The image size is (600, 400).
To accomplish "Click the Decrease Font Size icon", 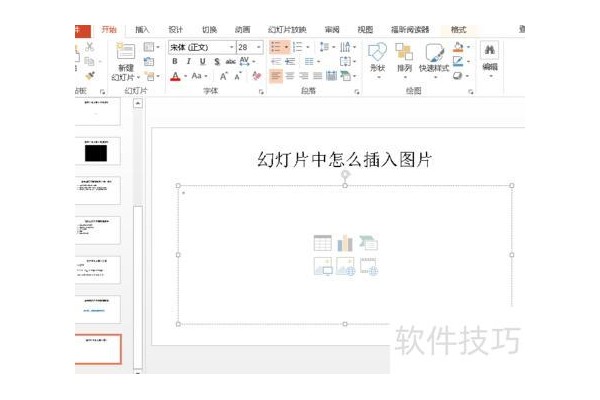I will point(238,76).
